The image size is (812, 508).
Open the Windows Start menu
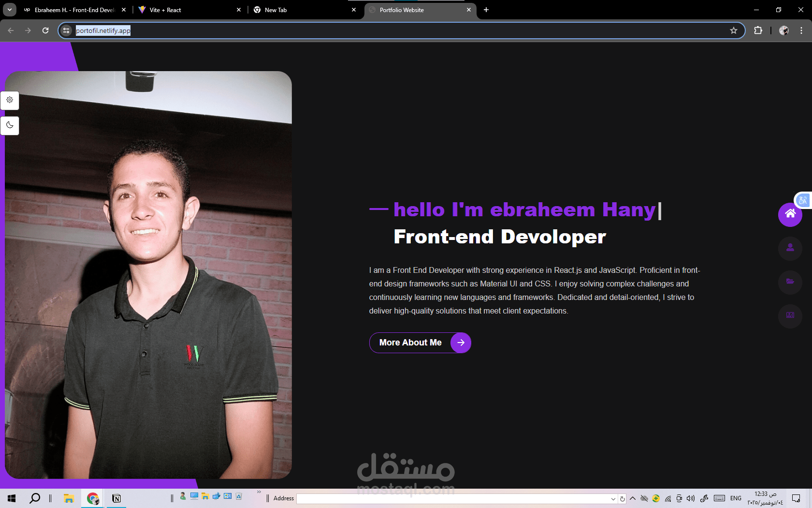(x=12, y=498)
